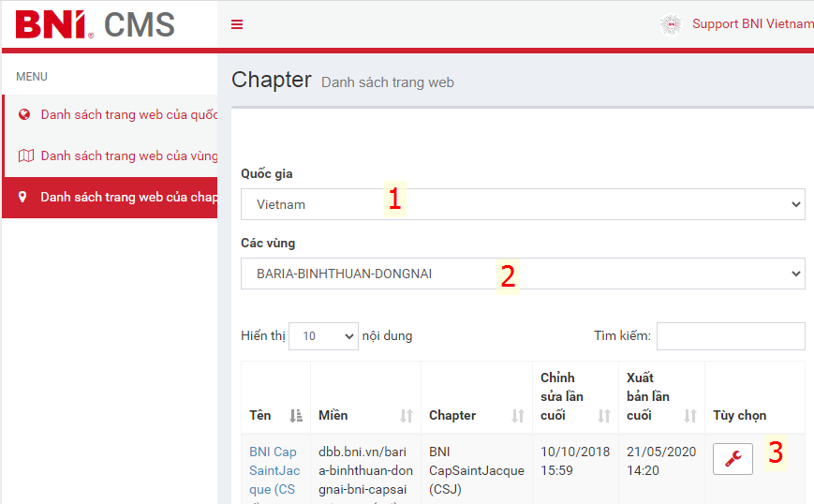The height and width of the screenshot is (504, 814).
Task: Click the Tìm kiếm search field
Action: pyautogui.click(x=731, y=335)
